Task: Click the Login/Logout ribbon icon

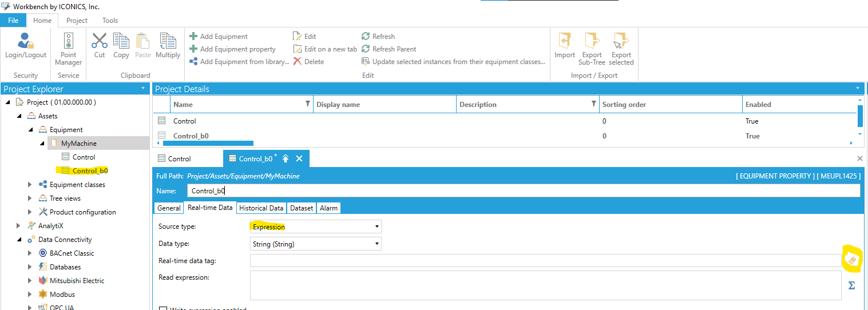Action: pos(26,46)
